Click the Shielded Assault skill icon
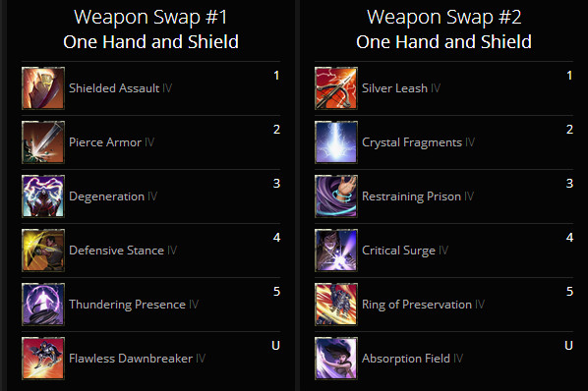 point(43,88)
